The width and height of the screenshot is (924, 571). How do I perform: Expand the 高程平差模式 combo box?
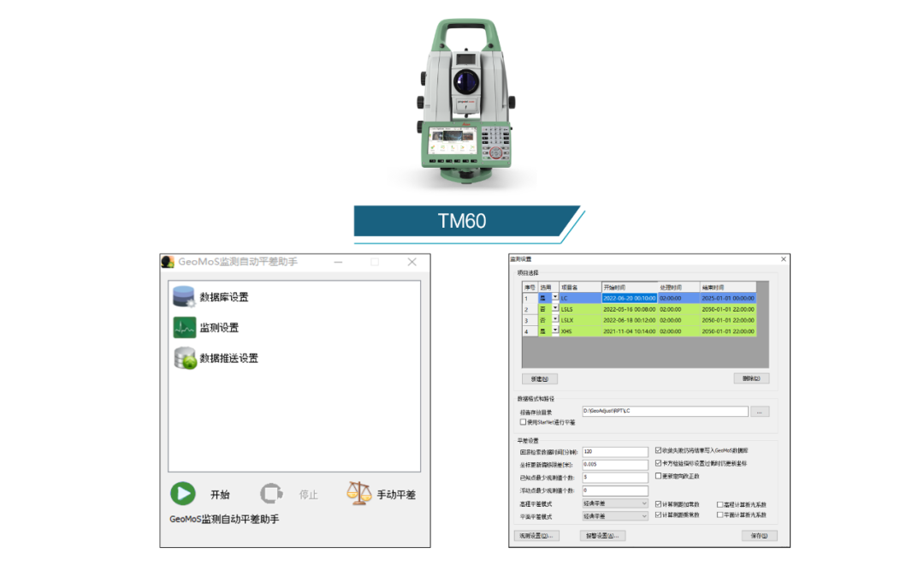[x=614, y=503]
